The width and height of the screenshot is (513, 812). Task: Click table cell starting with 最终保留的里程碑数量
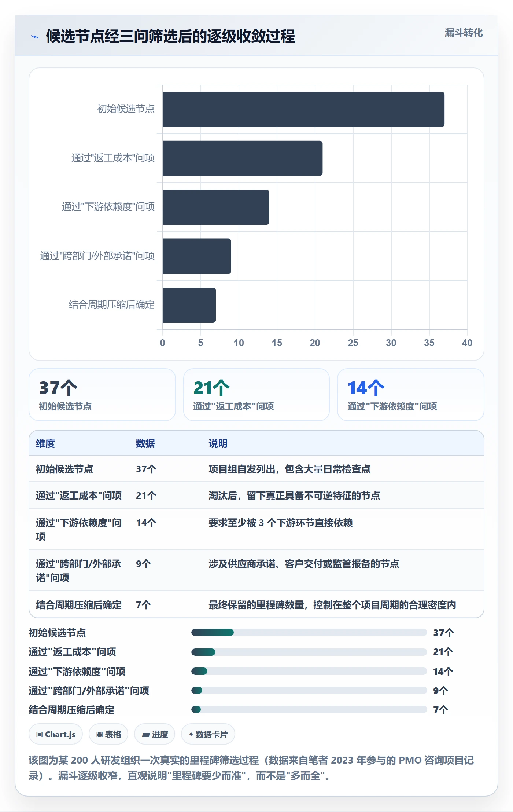(x=332, y=605)
